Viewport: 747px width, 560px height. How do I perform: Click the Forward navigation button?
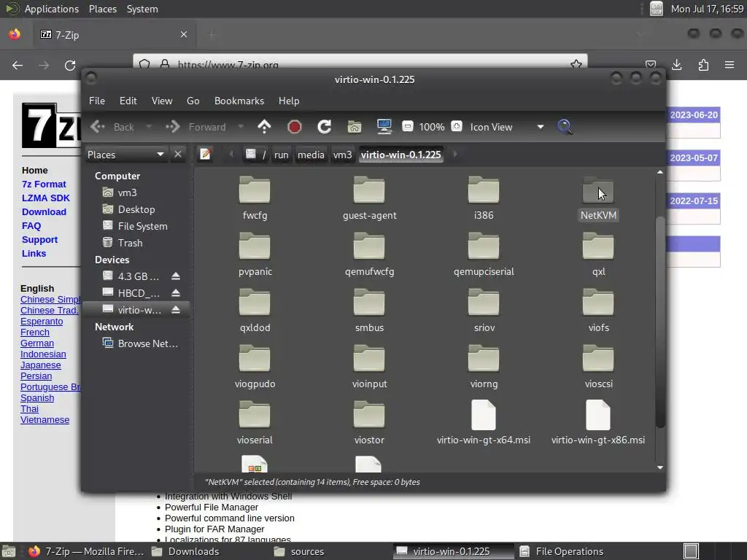[x=196, y=127]
